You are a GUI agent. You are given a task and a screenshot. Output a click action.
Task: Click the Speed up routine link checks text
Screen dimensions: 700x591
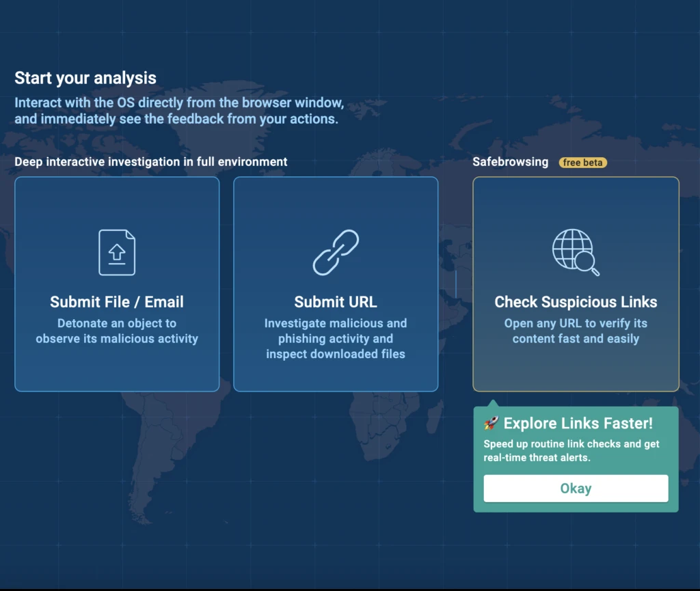coord(571,450)
